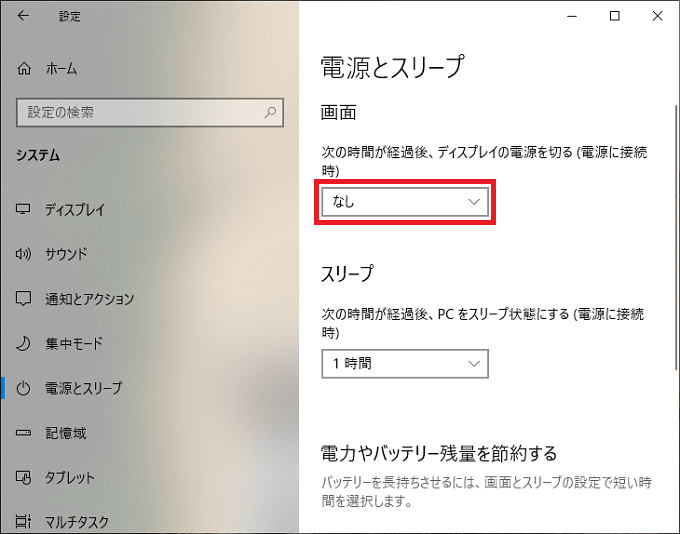Click the back arrow icon

point(23,16)
